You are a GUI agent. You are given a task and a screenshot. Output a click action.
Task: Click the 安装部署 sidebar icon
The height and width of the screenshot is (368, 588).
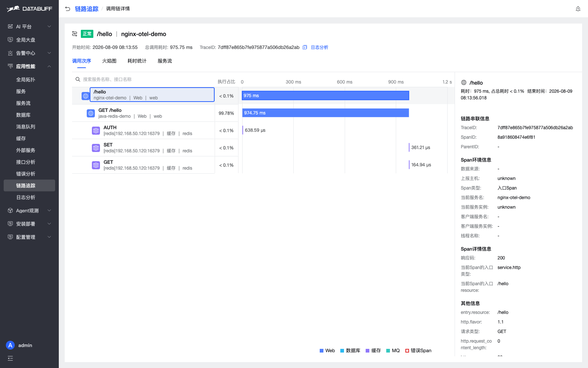click(x=10, y=224)
